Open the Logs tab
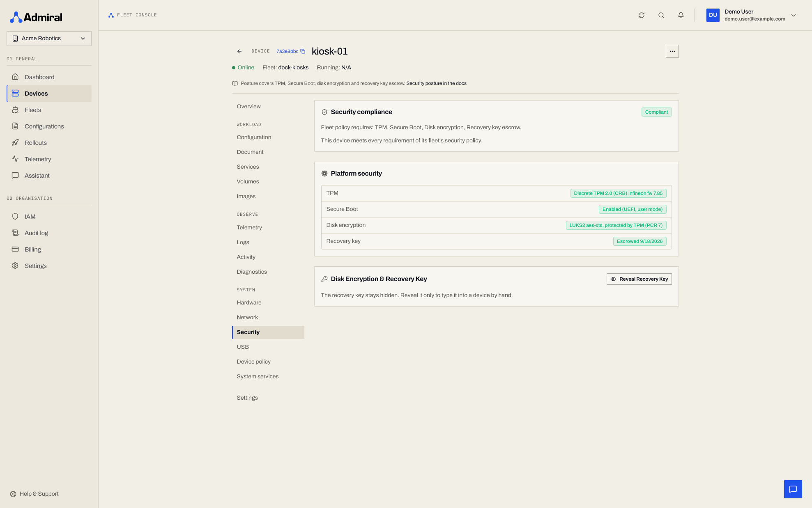This screenshot has width=812, height=508. (268, 243)
